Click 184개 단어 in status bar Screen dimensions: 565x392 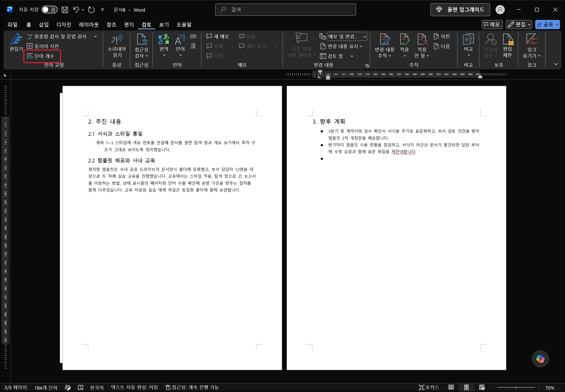(x=46, y=387)
